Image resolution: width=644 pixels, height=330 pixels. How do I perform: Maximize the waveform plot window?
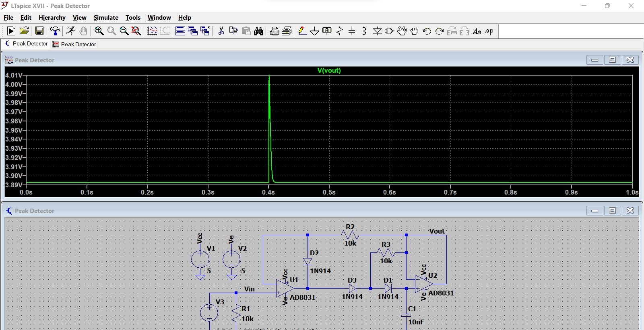[x=612, y=60]
